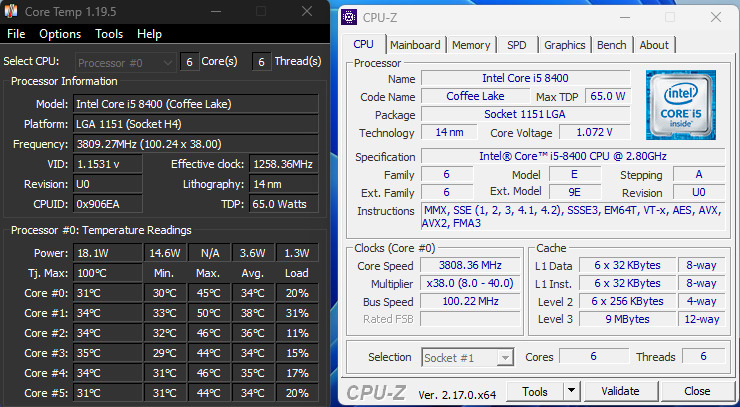Click the Core #1 max temperature '50°C'
This screenshot has height=407, width=740.
point(209,313)
